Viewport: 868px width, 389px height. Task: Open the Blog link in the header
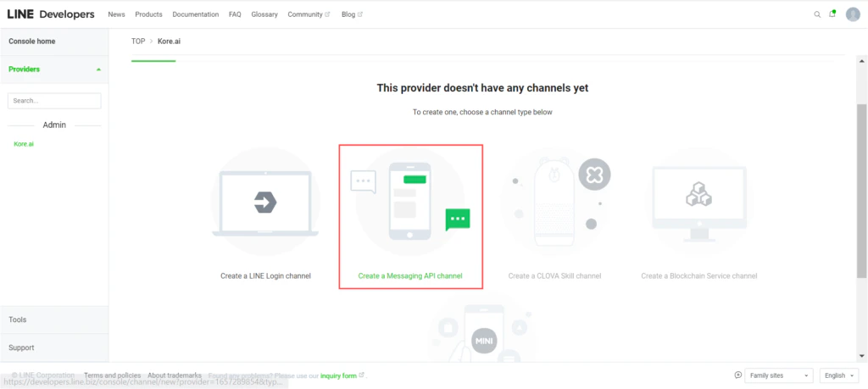pos(352,14)
